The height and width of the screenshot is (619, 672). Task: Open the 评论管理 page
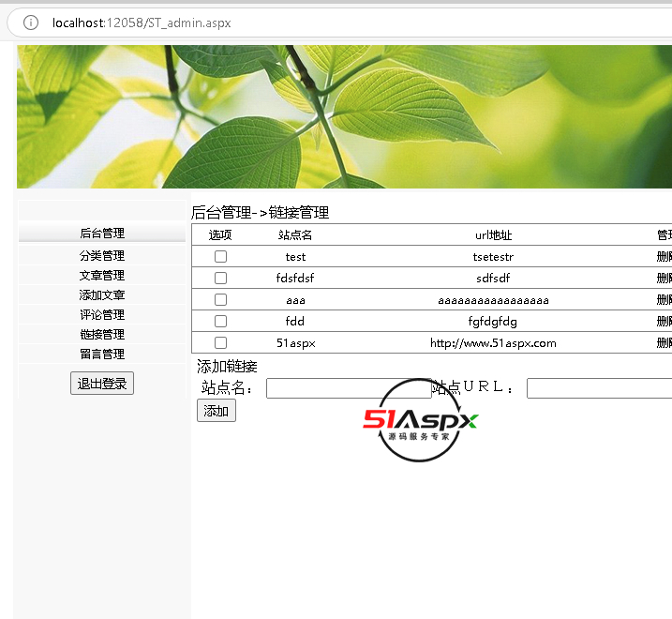tap(101, 314)
